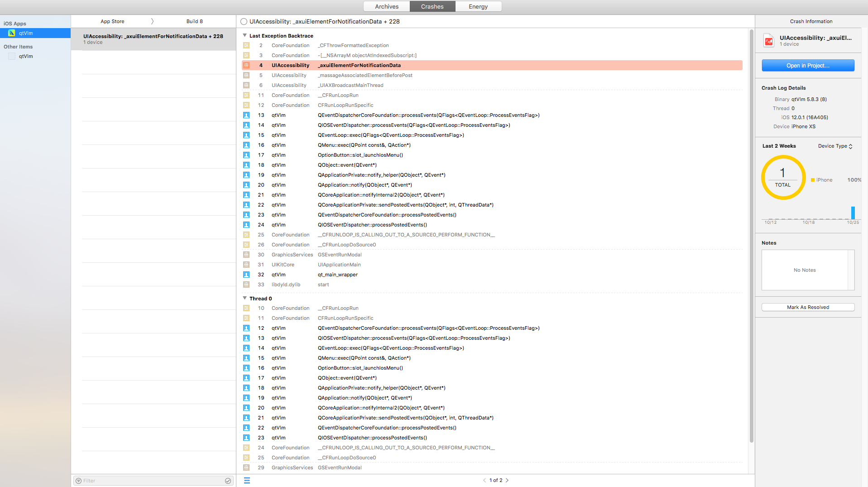Image resolution: width=868 pixels, height=487 pixels.
Task: Select qtVlm under Other Items sidebar
Action: click(35, 56)
